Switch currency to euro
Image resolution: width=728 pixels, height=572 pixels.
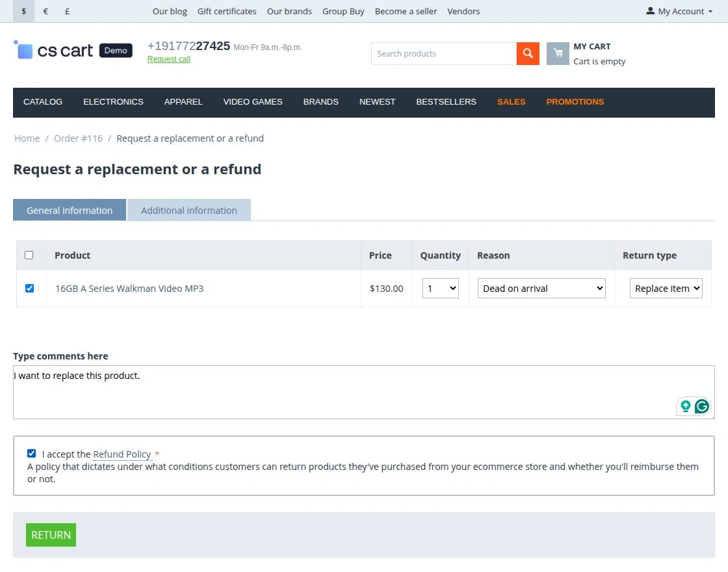click(45, 11)
